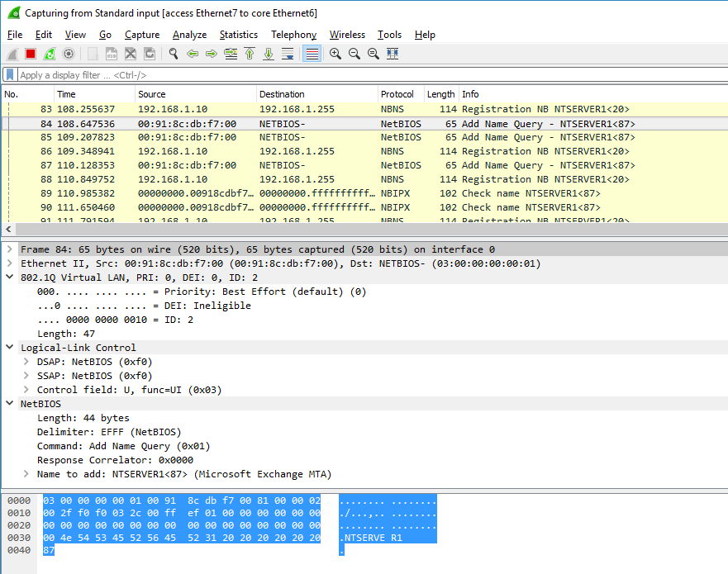Open the Wireless menu
This screenshot has height=574, width=728.
347,35
